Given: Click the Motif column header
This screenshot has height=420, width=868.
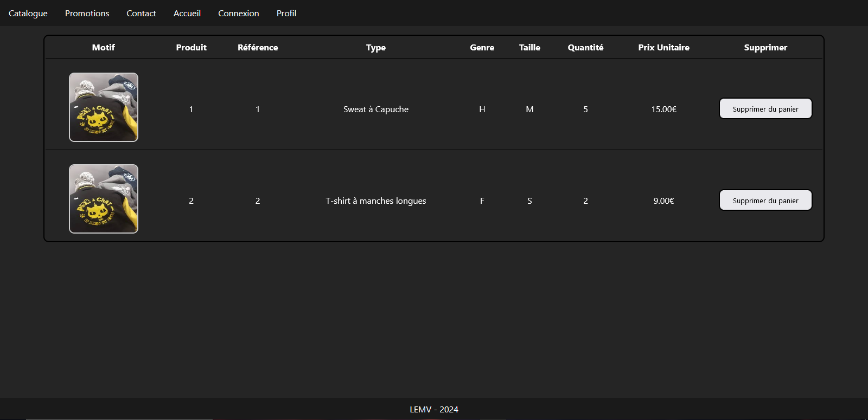Looking at the screenshot, I should click(104, 48).
